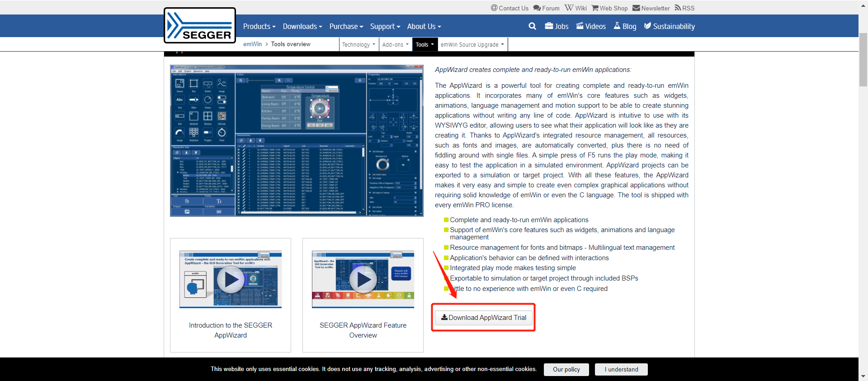Click the AppWizard italic headline text
Viewport: 868px width, 381px height.
(x=533, y=70)
